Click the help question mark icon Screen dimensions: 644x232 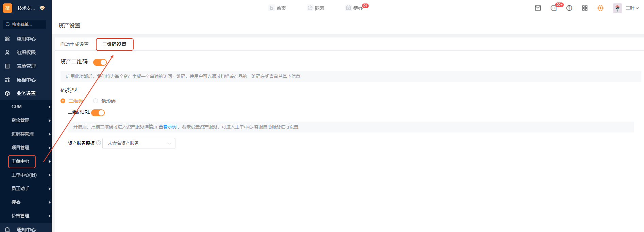coord(569,8)
